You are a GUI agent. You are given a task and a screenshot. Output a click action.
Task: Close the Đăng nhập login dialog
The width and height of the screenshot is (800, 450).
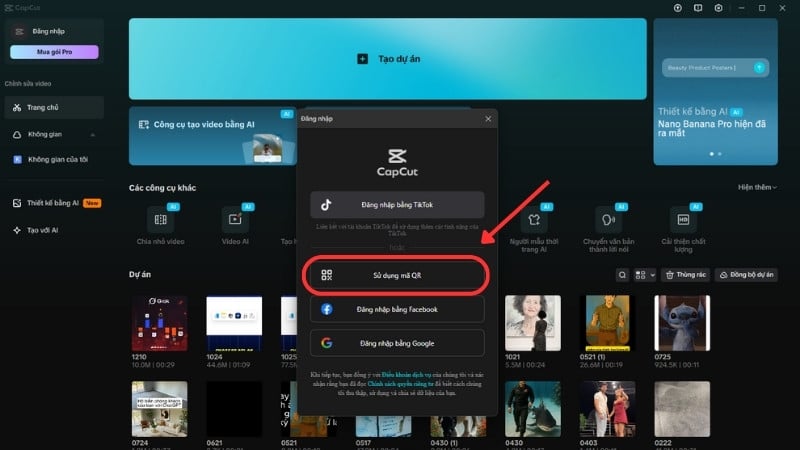click(x=488, y=119)
